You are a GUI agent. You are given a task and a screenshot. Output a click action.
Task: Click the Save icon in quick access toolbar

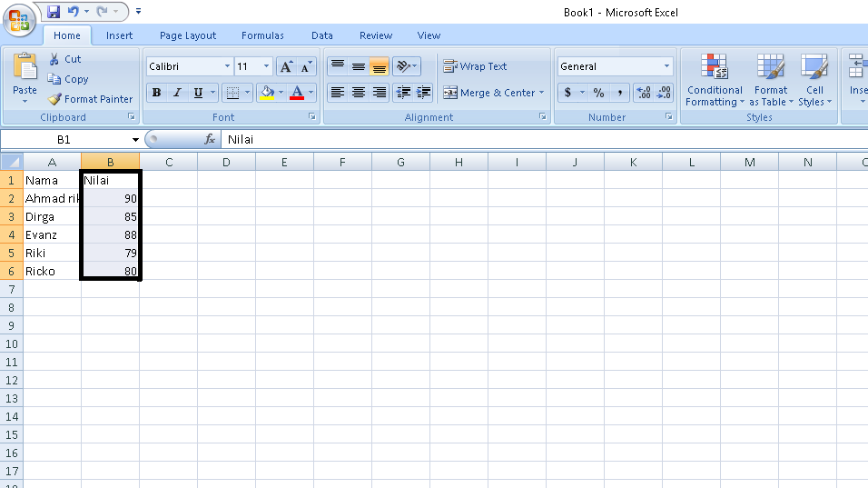[x=54, y=12]
